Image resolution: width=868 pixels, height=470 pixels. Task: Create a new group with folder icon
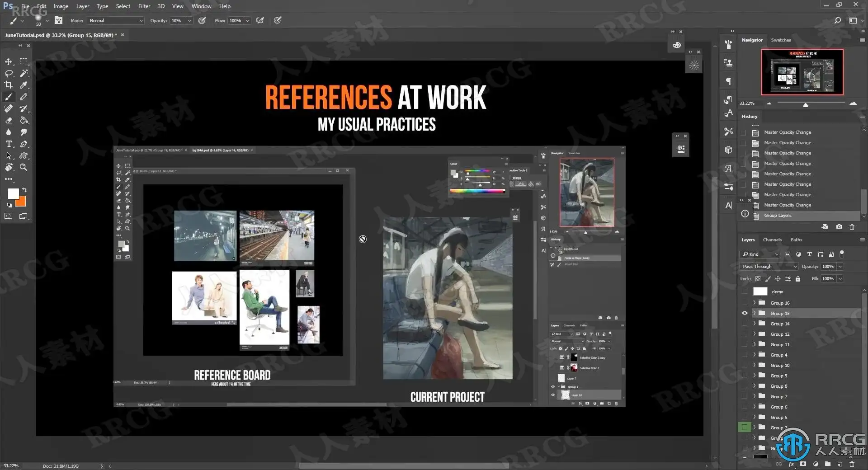click(x=827, y=464)
